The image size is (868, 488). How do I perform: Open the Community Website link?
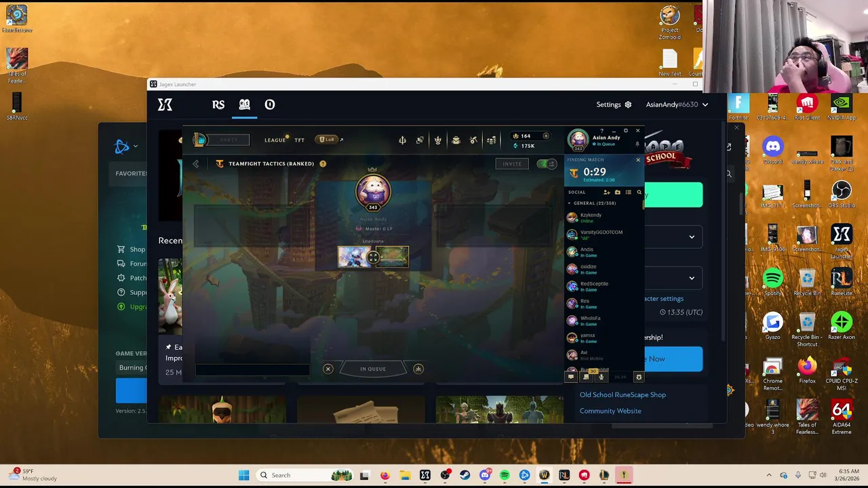coord(610,411)
